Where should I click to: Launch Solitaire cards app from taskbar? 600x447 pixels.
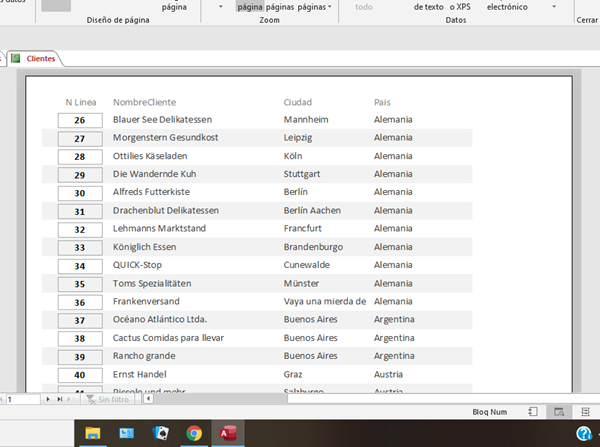coord(160,433)
